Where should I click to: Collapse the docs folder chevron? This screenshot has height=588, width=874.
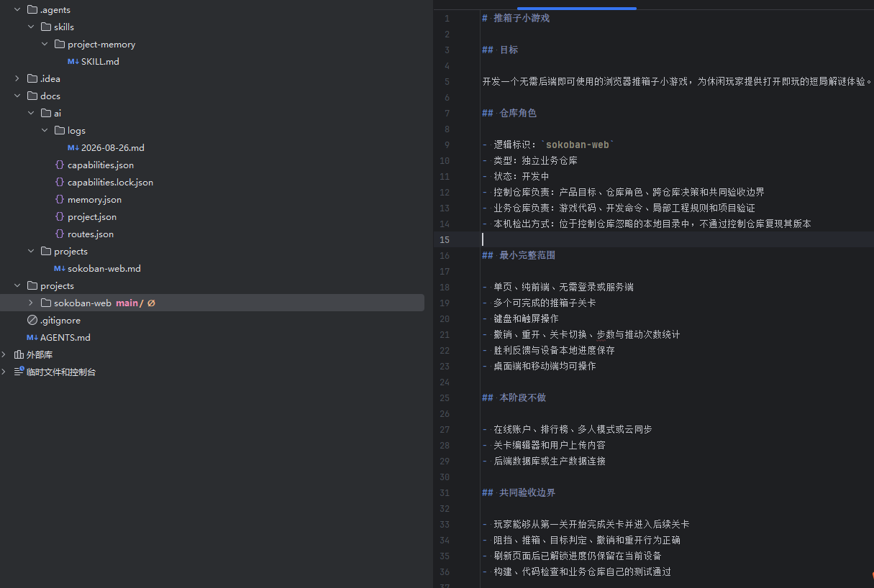coord(17,96)
